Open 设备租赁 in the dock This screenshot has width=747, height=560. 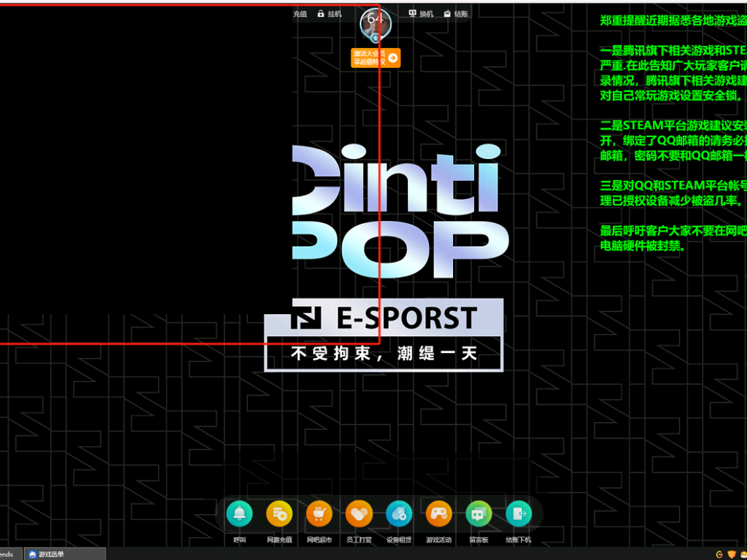click(399, 514)
